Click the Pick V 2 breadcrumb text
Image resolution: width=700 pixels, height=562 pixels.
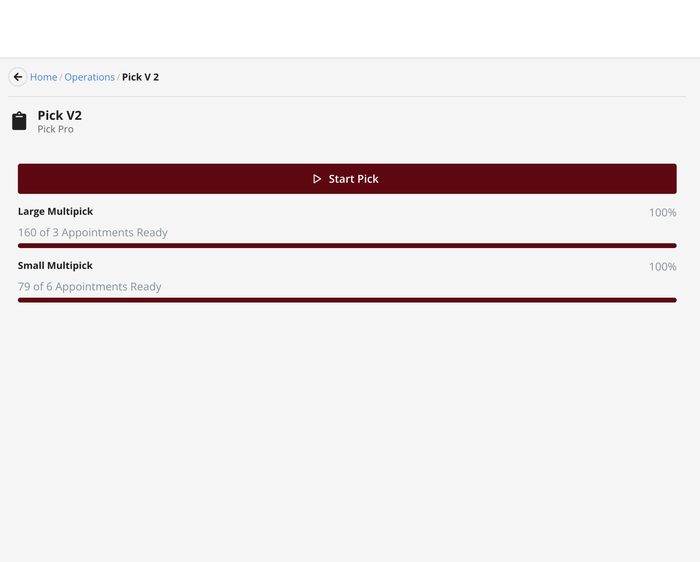pyautogui.click(x=140, y=77)
